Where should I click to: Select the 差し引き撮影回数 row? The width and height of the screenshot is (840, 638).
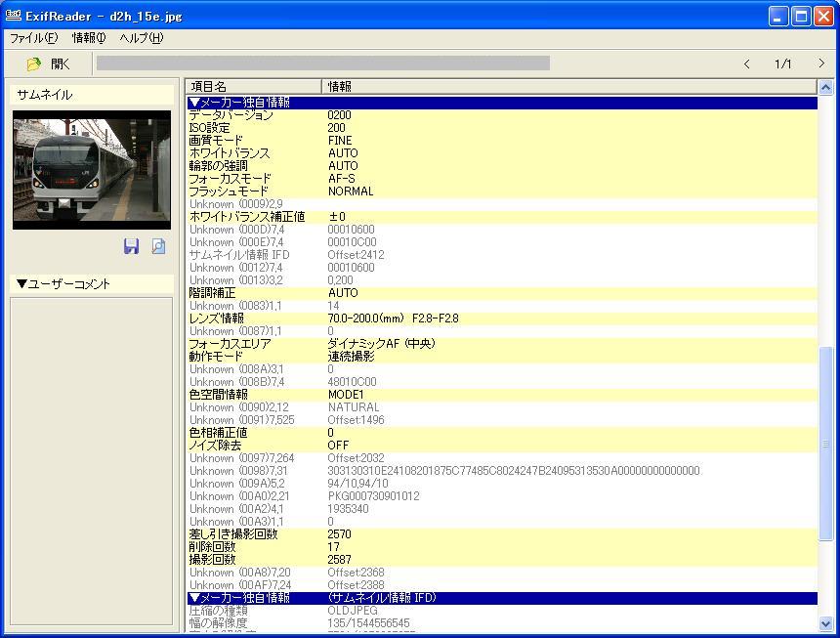click(x=502, y=534)
